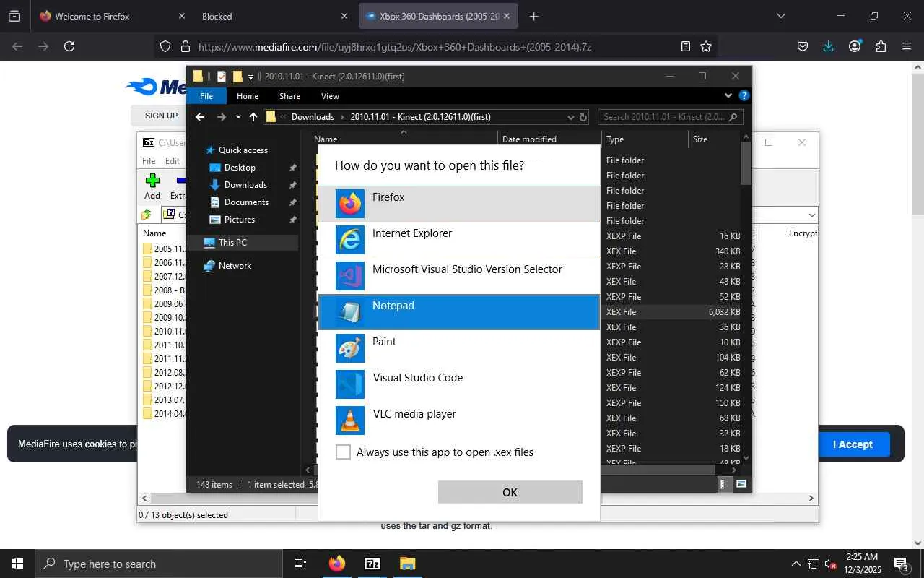Open Firefox downloads panel

[828, 46]
